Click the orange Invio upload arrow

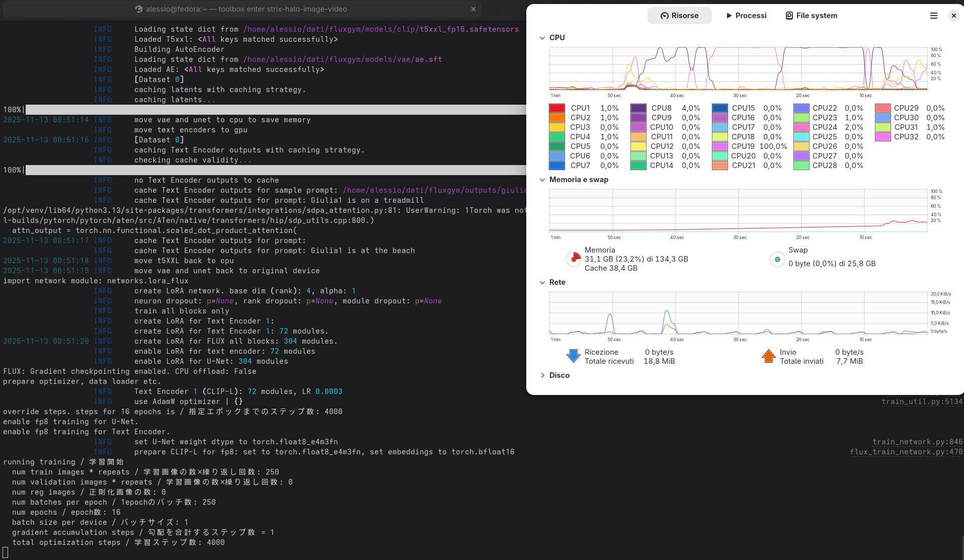768,356
